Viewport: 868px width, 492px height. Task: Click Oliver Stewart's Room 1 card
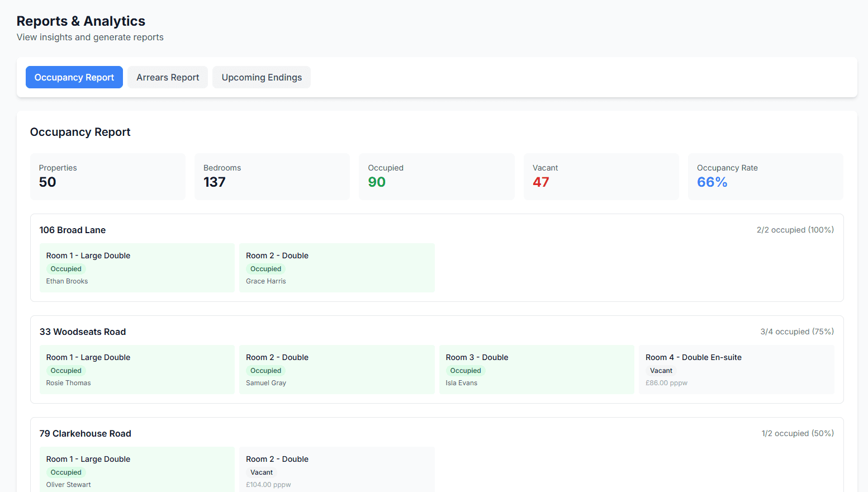(137, 470)
